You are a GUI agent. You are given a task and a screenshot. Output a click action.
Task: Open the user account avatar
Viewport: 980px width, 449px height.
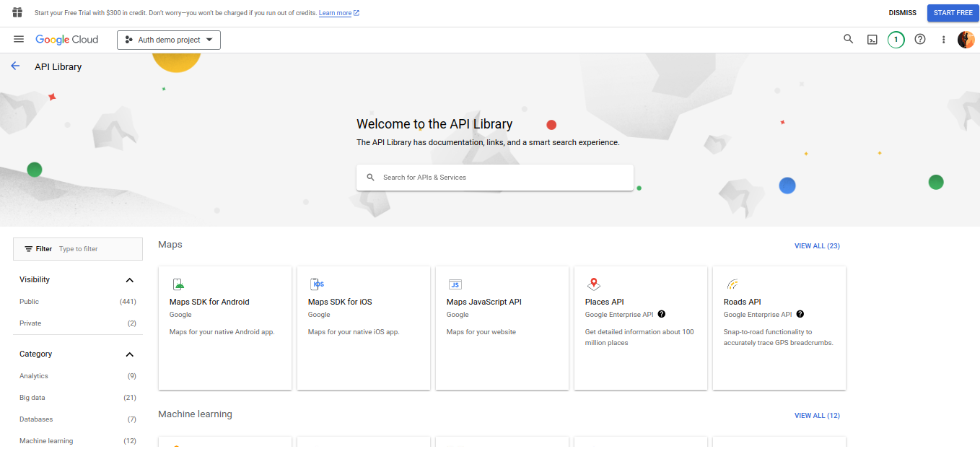[966, 40]
